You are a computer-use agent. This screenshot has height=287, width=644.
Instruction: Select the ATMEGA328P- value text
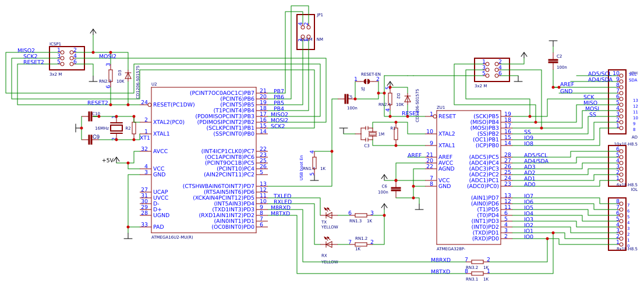(451, 249)
